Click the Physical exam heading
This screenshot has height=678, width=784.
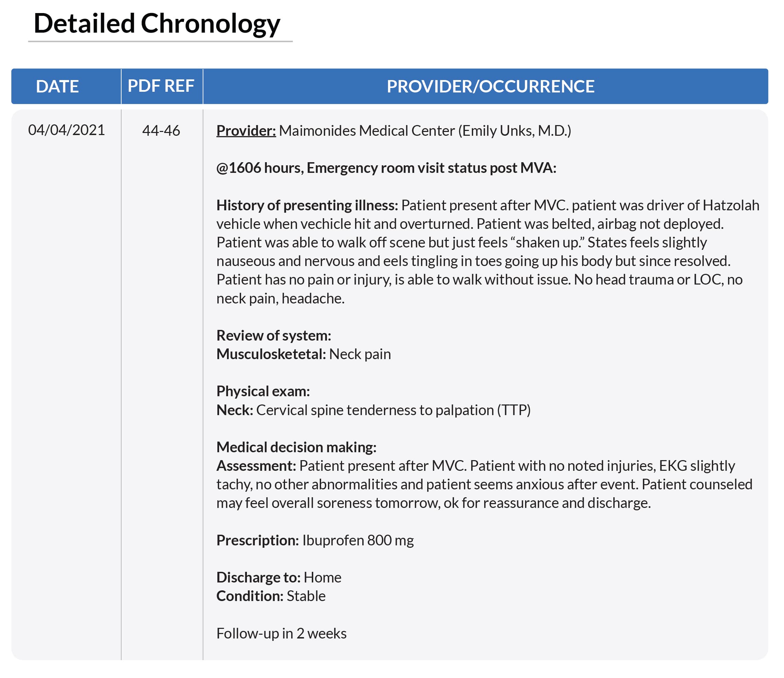coord(263,391)
